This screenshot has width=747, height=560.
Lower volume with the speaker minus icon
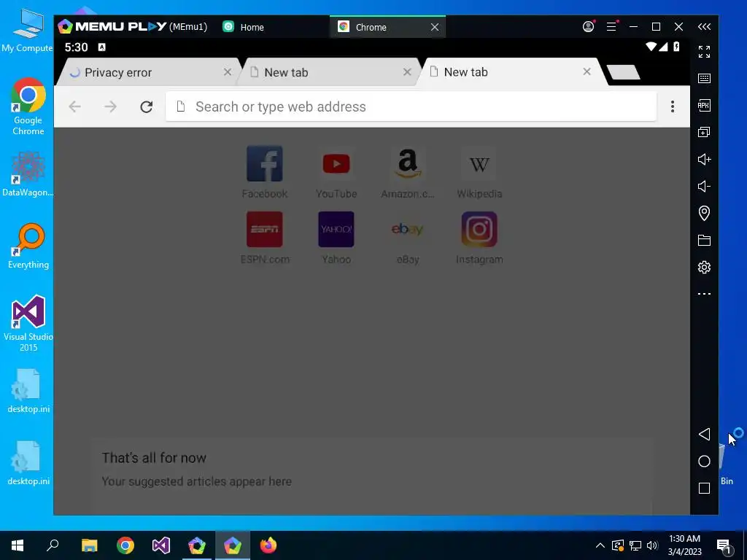click(x=704, y=186)
